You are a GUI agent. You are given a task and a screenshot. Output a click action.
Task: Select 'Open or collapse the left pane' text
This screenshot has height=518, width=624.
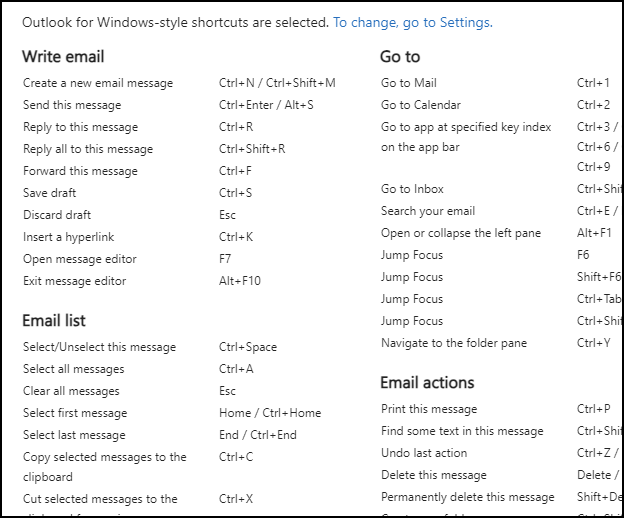pyautogui.click(x=461, y=233)
